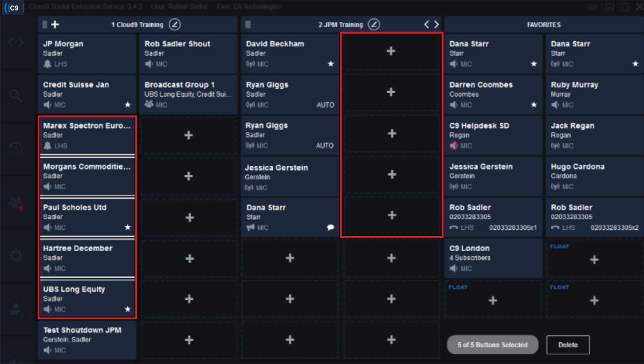Click the muted speaker icon on C9 Helpdesk SD

[454, 145]
